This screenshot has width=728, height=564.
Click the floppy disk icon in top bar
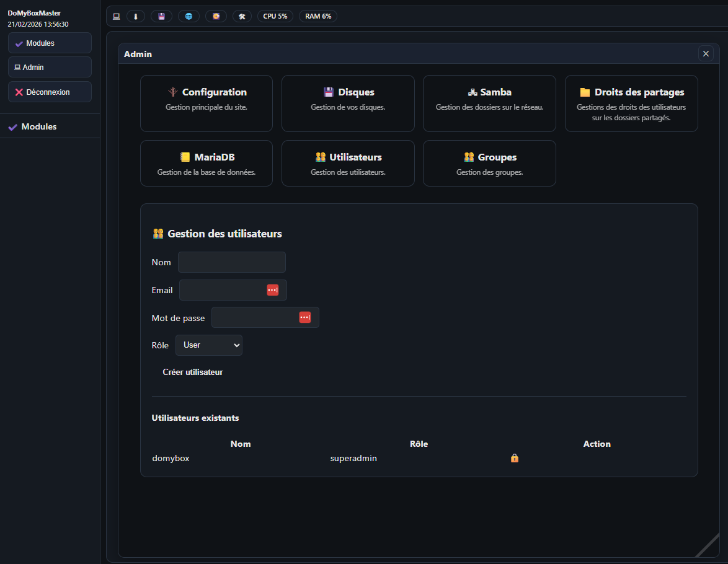(161, 16)
